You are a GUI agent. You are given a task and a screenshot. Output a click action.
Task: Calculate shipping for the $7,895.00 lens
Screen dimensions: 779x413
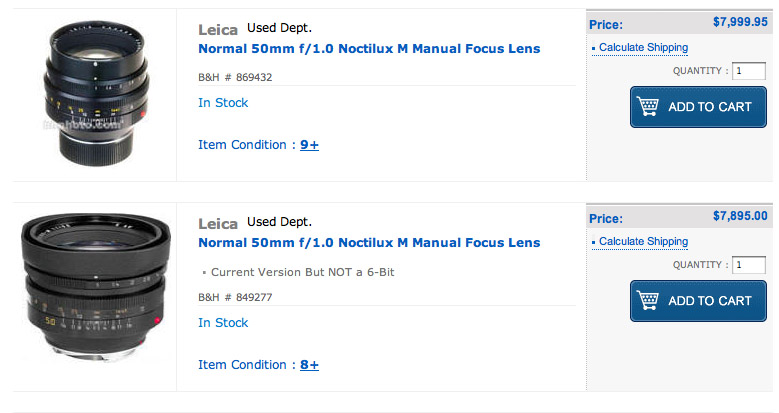[643, 242]
